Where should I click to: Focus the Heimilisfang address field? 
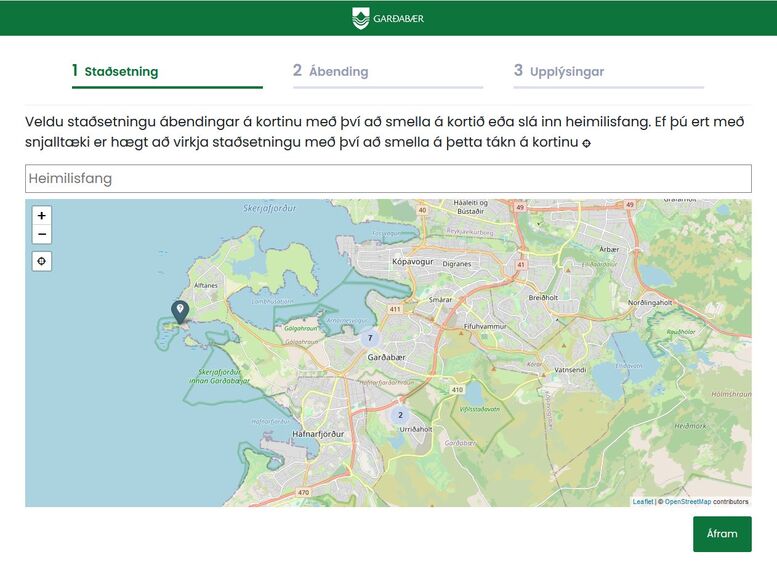[388, 179]
